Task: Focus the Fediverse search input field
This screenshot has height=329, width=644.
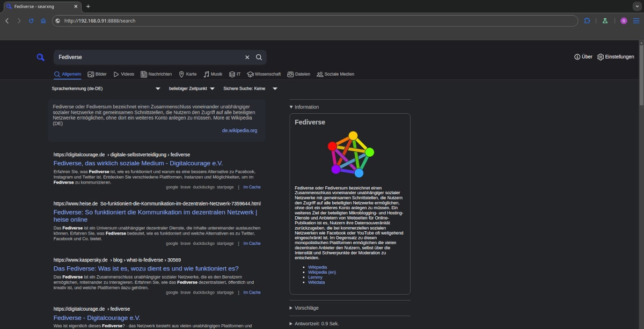Action: pos(148,57)
